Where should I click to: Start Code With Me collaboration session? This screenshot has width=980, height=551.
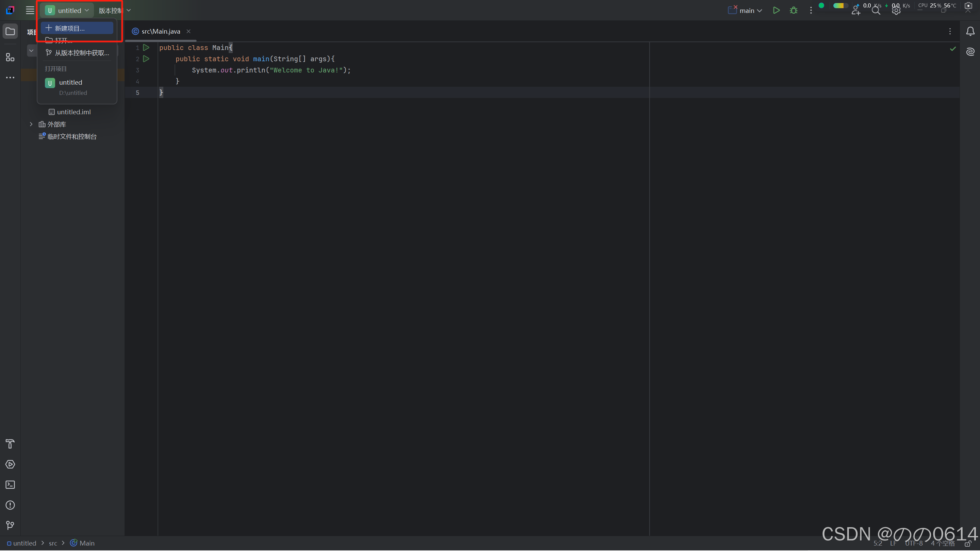click(x=856, y=10)
